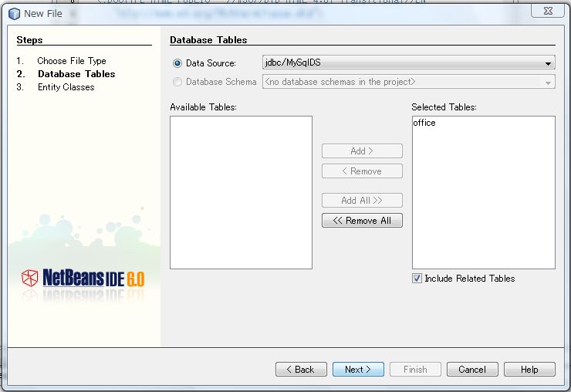Go to the previous step with Back
Image resolution: width=571 pixels, height=392 pixels.
301,370
